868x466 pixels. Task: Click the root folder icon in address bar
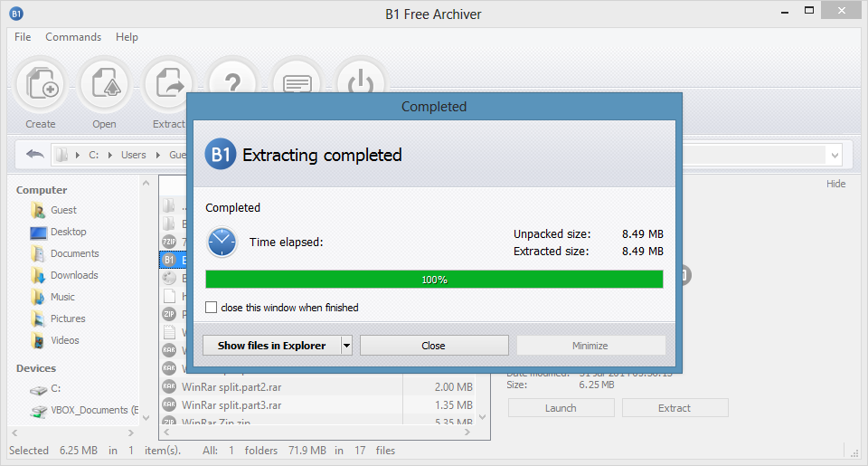(x=62, y=155)
